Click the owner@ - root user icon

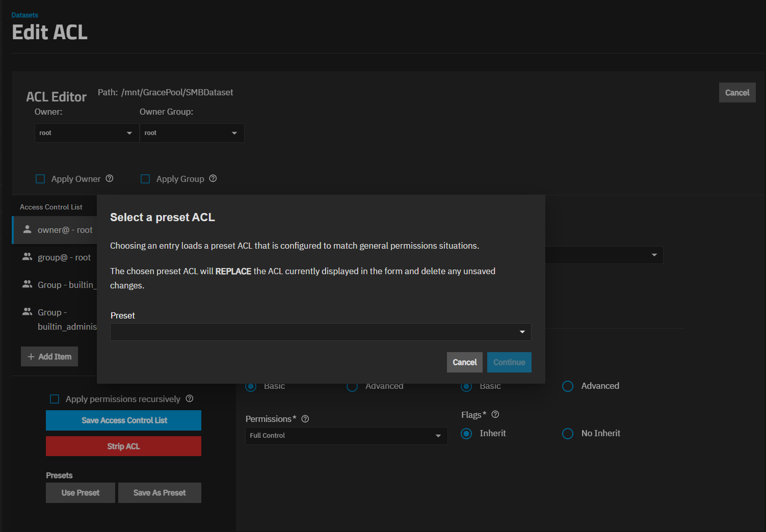(x=28, y=229)
